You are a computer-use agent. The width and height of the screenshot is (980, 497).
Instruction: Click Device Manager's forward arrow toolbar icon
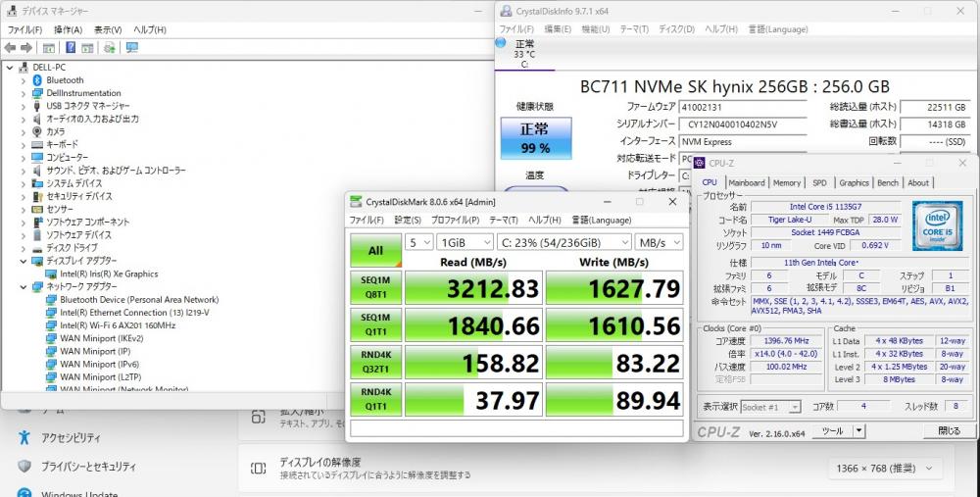click(26, 47)
